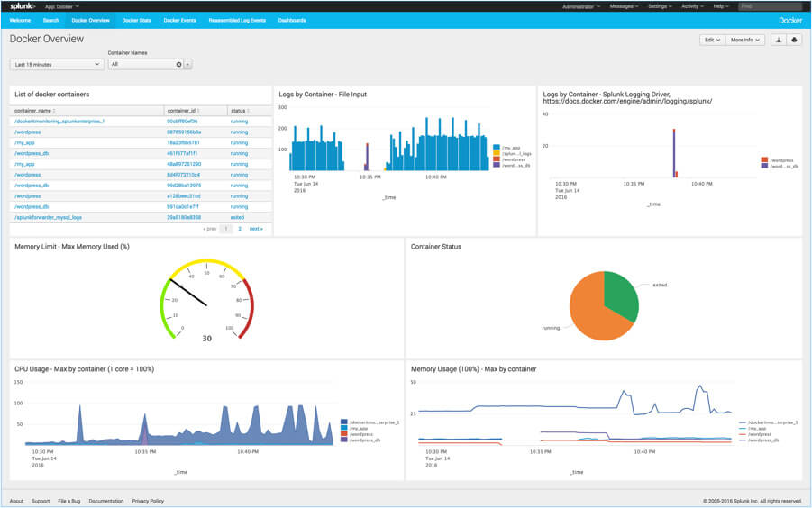Screen dimensions: 812x508
Task: Click the red /wordpress swatch in File Input legend
Action: [x=497, y=159]
